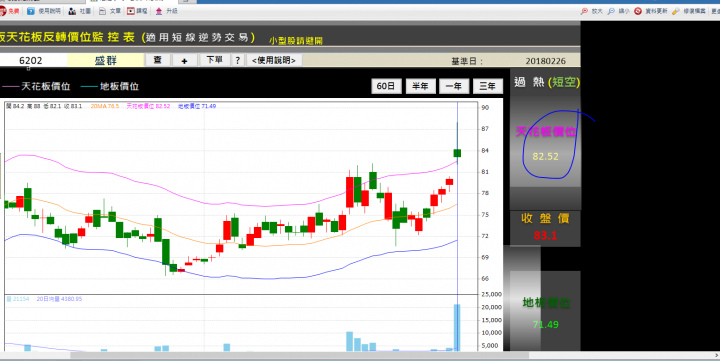
Task: Open the 社團 community icon
Action: pos(72,11)
